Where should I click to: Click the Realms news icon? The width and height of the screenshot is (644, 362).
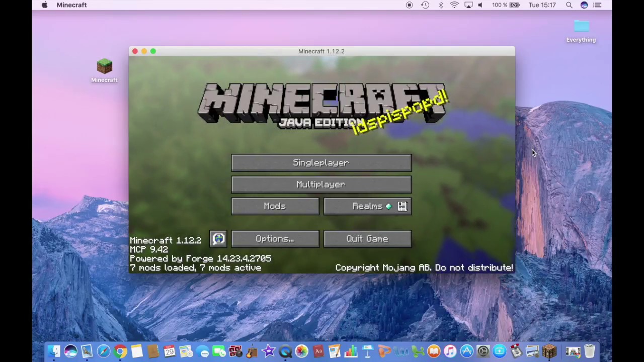(402, 206)
